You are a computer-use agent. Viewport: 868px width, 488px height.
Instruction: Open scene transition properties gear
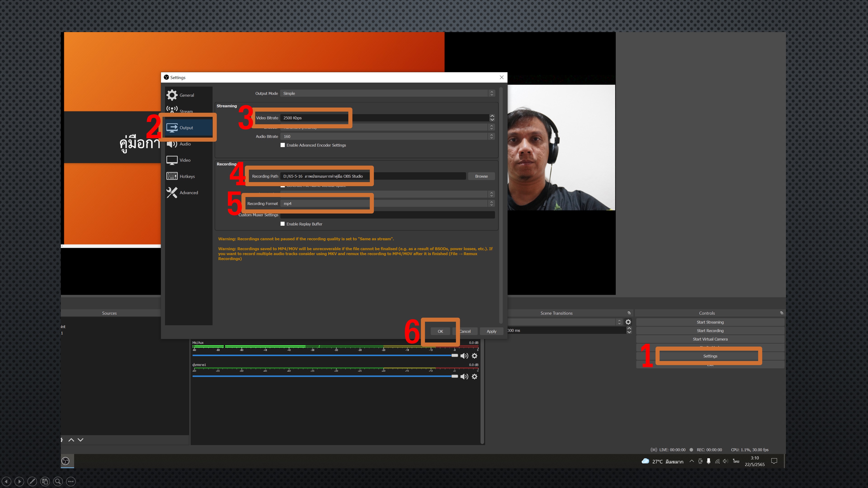(628, 322)
